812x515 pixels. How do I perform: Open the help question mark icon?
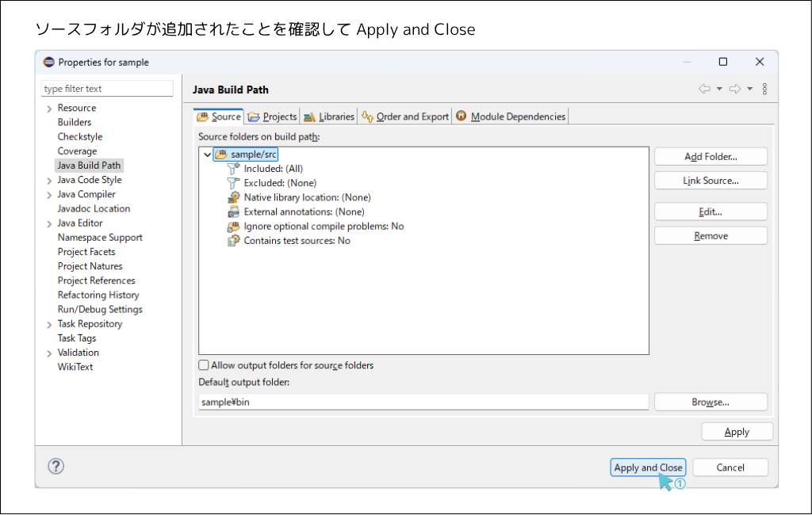point(56,467)
